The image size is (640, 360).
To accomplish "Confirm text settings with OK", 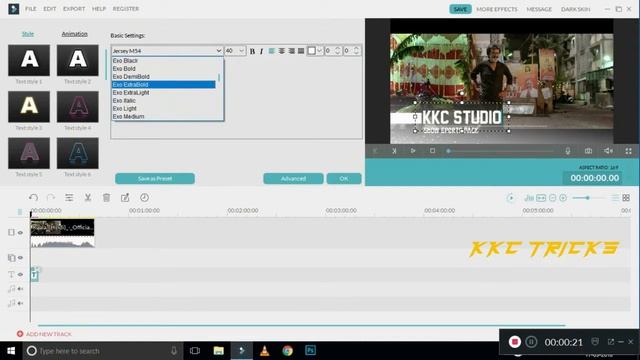I will (344, 178).
